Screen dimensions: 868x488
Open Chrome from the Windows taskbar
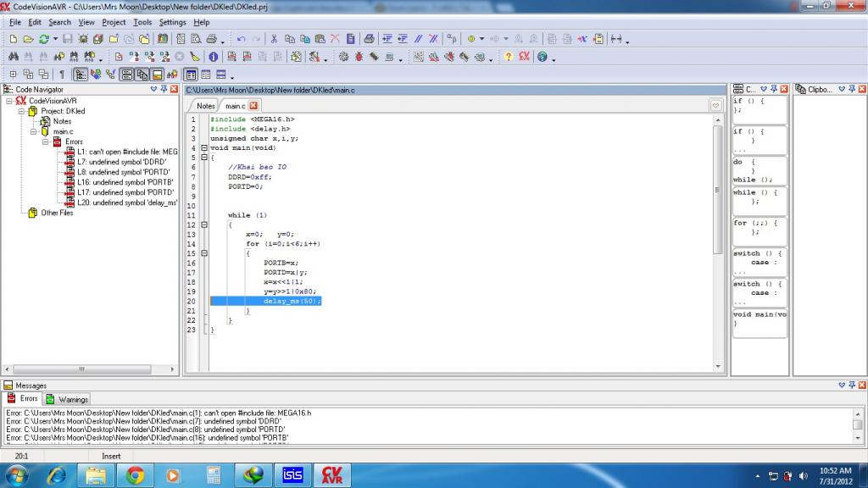click(135, 475)
